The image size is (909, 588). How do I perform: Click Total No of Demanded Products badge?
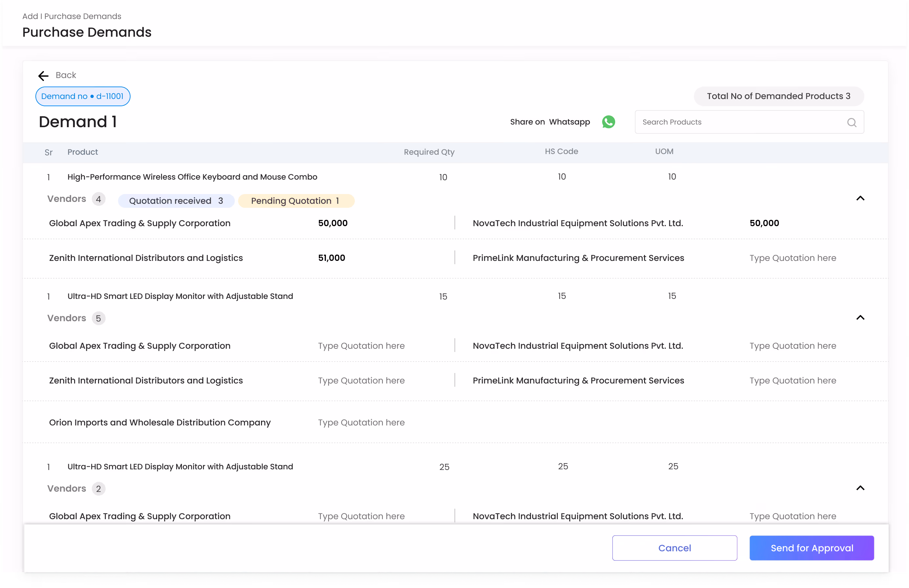(x=778, y=96)
